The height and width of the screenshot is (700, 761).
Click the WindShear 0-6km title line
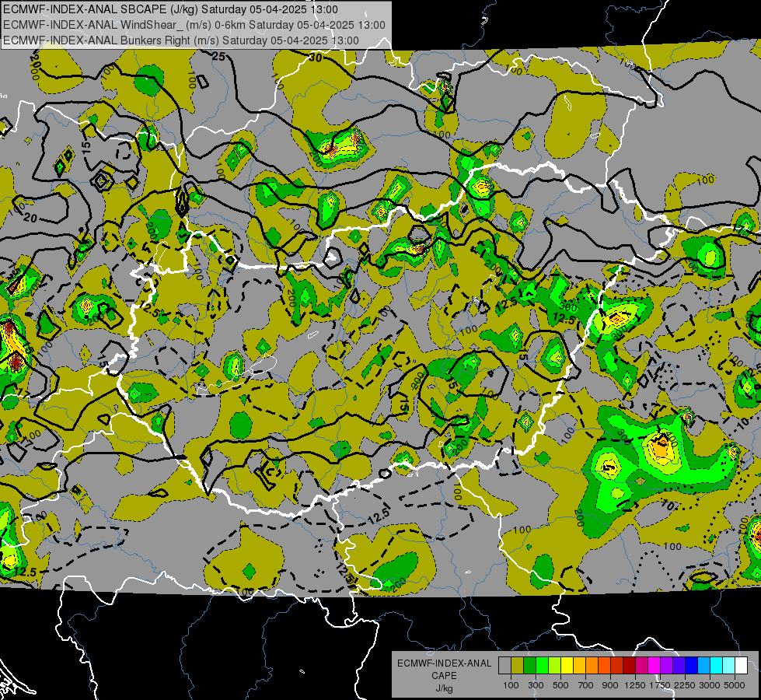(x=194, y=25)
